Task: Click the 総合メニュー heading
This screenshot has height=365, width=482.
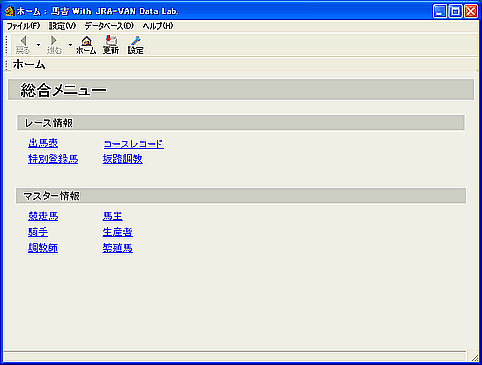Action: [63, 90]
